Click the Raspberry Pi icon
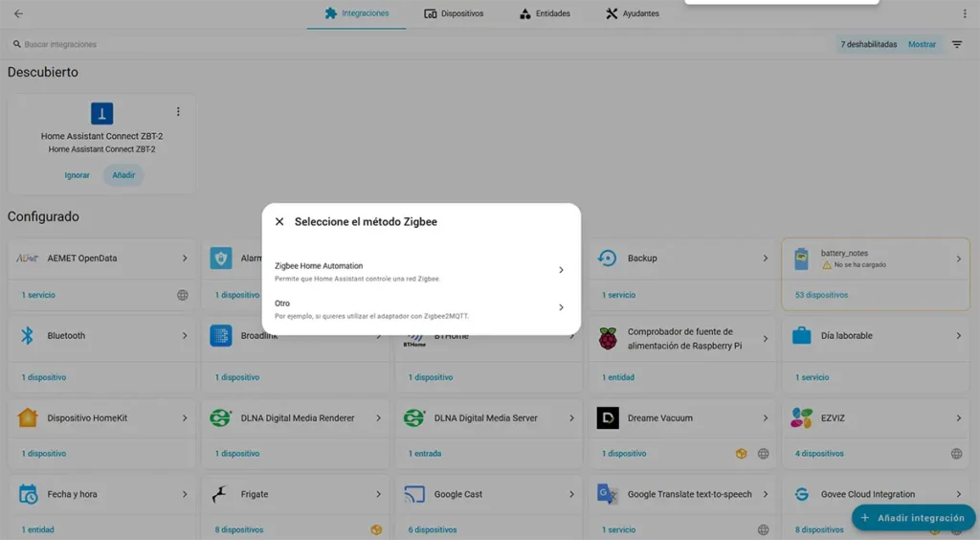 [x=608, y=339]
